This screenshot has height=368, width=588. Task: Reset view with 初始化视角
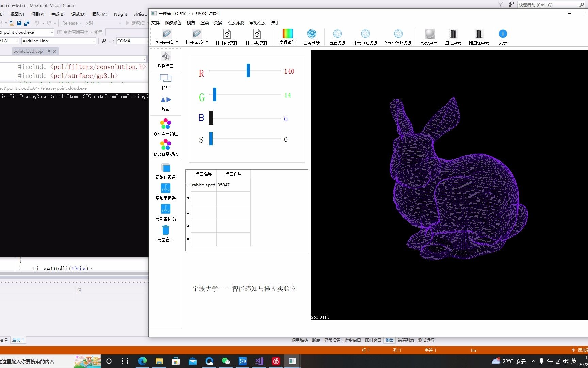point(165,171)
